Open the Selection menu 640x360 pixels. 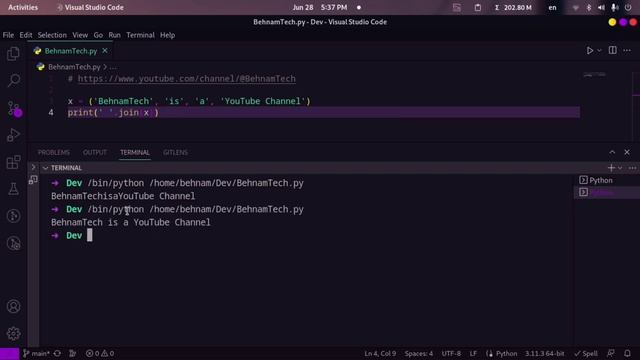[x=52, y=35]
